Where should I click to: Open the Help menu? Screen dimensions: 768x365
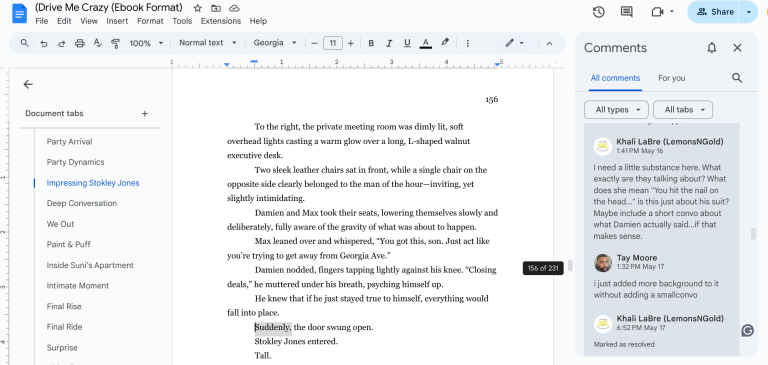(x=258, y=21)
